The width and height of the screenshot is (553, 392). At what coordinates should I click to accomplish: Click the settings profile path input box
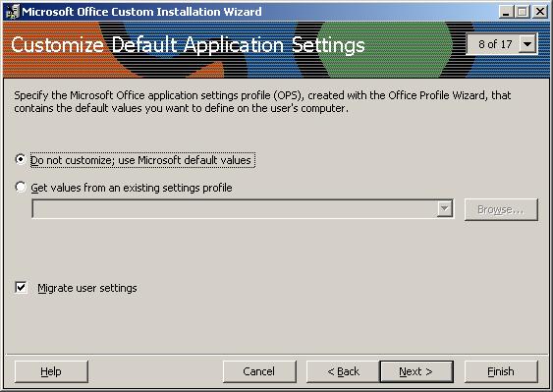pyautogui.click(x=235, y=209)
